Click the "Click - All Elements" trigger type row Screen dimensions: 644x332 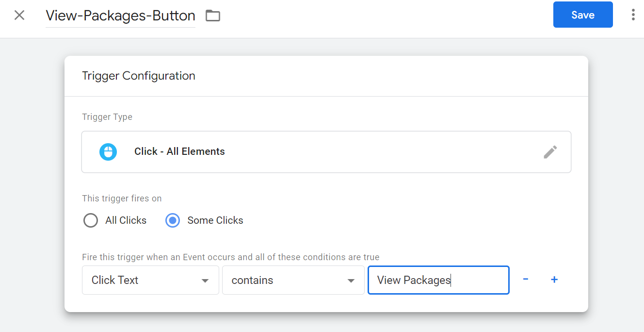pyautogui.click(x=326, y=152)
